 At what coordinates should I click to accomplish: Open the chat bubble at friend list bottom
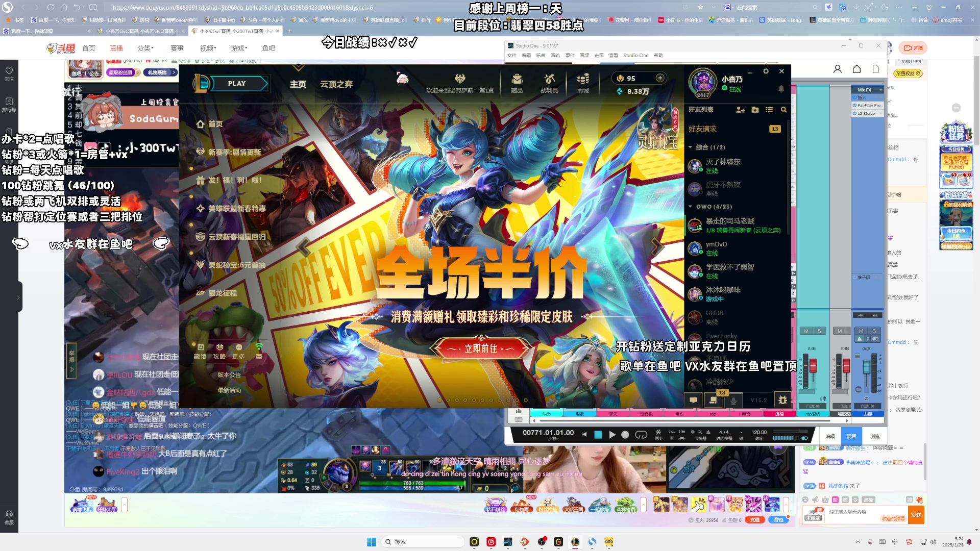point(693,400)
